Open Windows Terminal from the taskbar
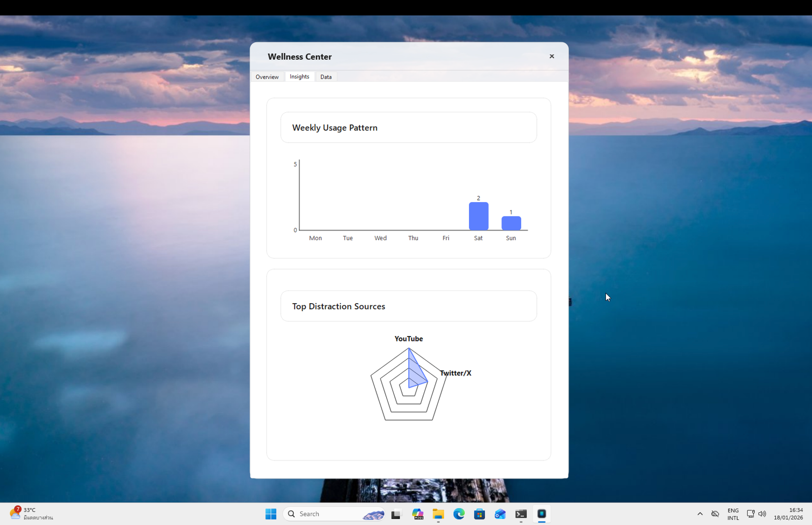 point(521,514)
